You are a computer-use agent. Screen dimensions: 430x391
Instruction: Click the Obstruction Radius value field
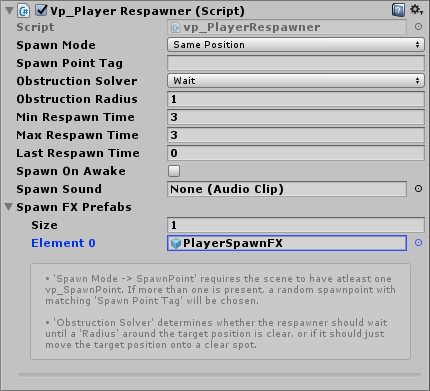(296, 99)
